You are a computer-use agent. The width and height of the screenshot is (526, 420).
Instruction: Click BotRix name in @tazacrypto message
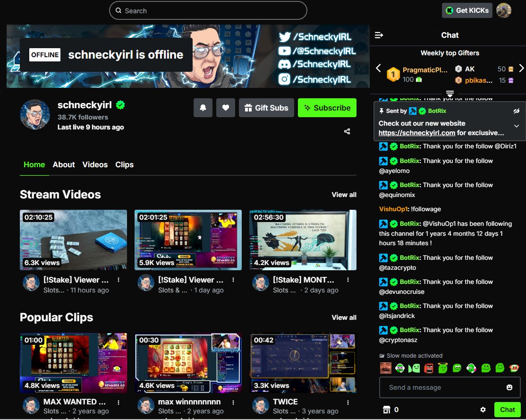[409, 258]
